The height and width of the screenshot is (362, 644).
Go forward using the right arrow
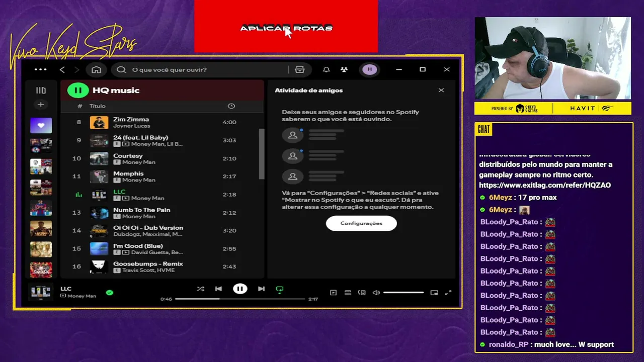click(76, 69)
